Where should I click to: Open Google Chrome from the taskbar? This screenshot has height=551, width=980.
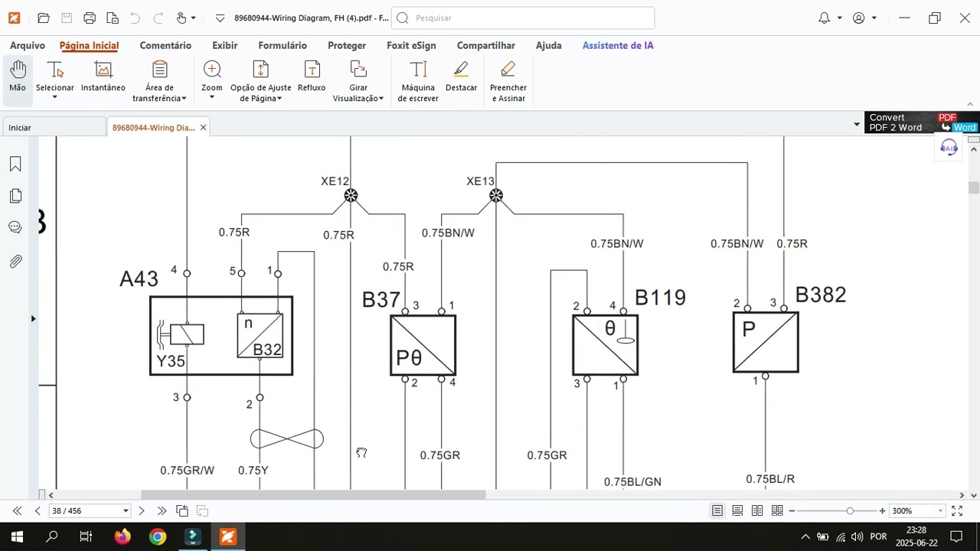[157, 536]
